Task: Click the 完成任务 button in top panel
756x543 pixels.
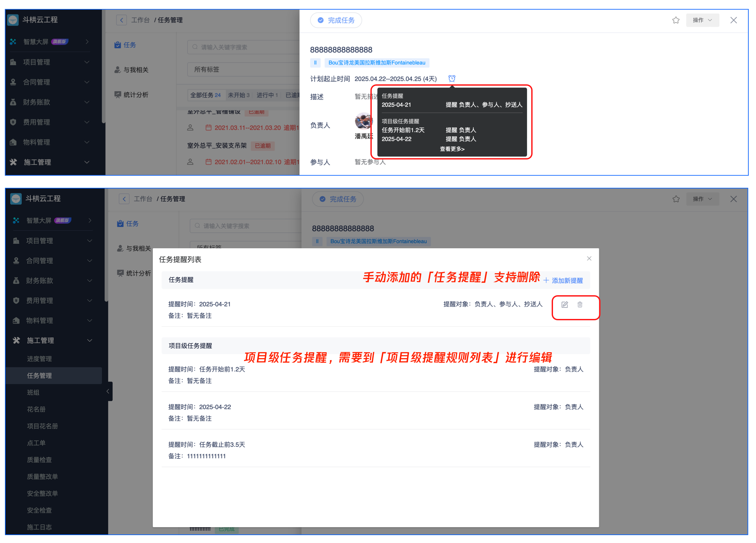Action: [x=336, y=20]
